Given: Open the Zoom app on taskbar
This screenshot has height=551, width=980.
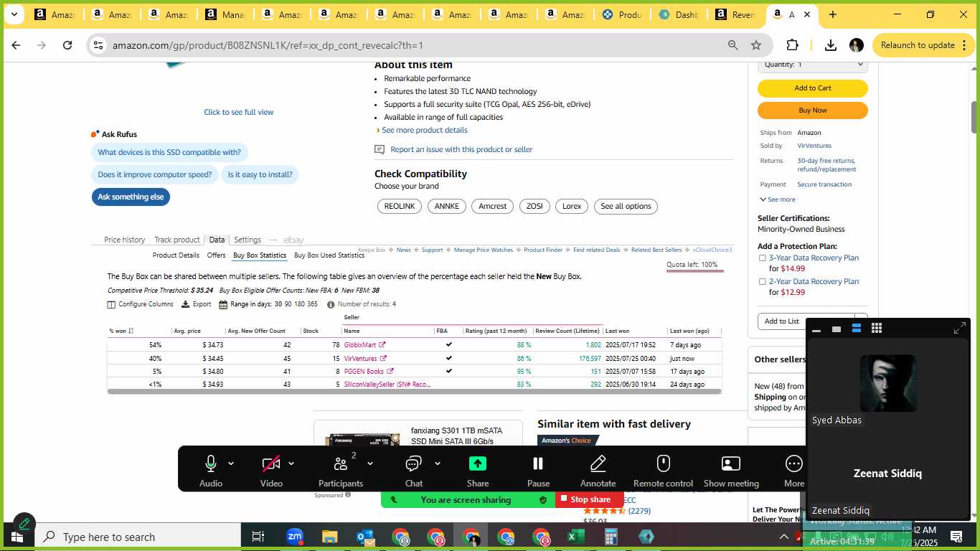Looking at the screenshot, I should tap(294, 537).
